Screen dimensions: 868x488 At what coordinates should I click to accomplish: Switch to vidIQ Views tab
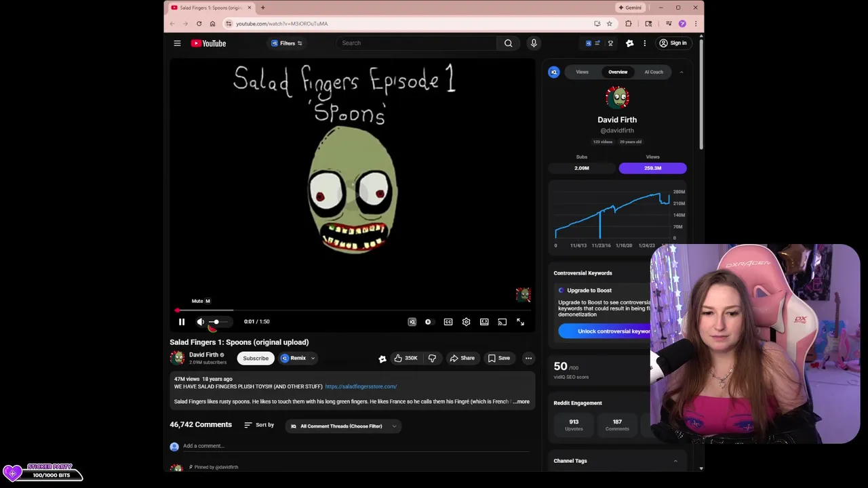coord(582,72)
